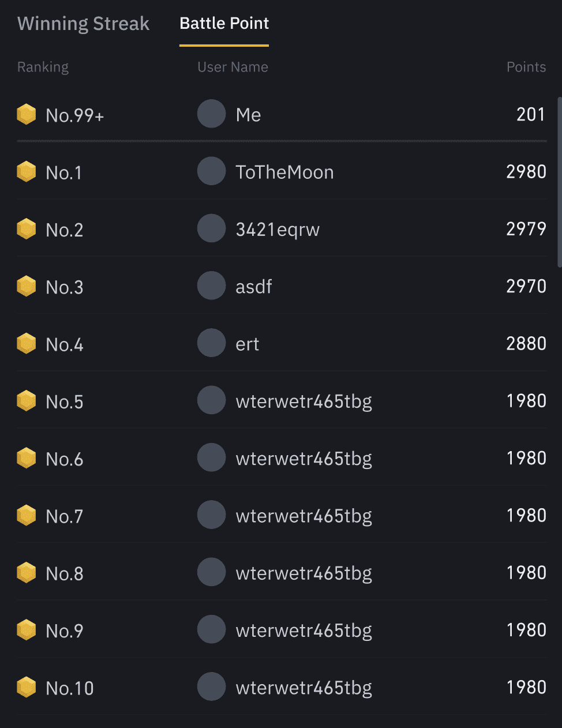Image resolution: width=562 pixels, height=728 pixels.
Task: Select the No.5 wterwetr465tbg row
Action: click(282, 400)
